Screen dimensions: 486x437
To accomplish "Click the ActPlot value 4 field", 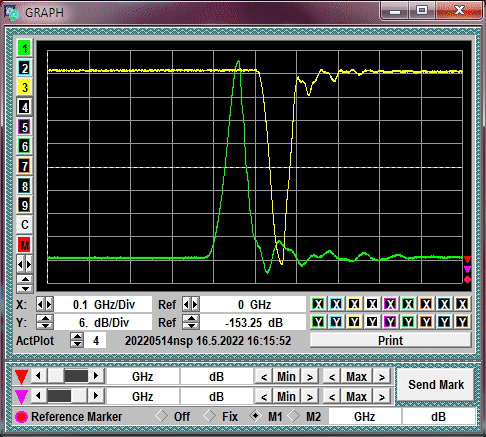I will click(x=96, y=340).
